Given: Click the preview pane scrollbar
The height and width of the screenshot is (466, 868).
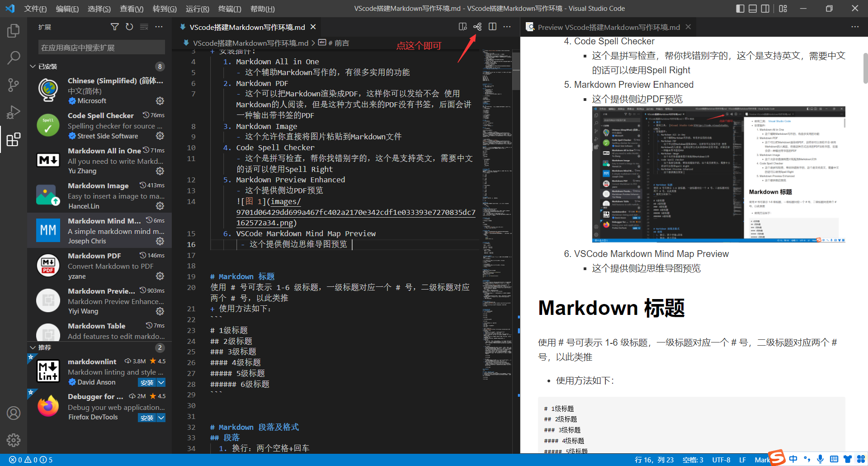Looking at the screenshot, I should tap(865, 68).
